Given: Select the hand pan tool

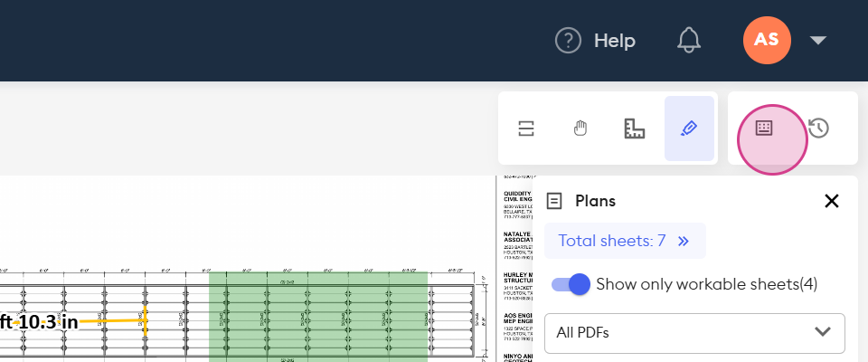Looking at the screenshot, I should tap(580, 129).
